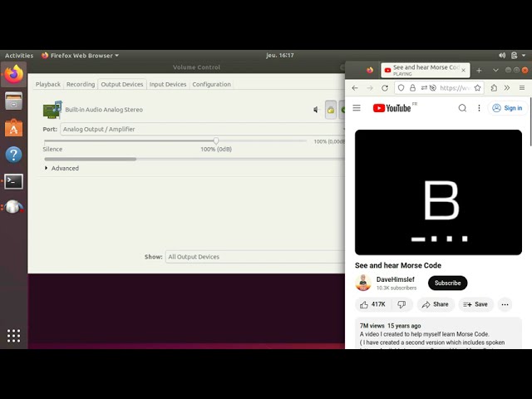This screenshot has height=399, width=532.
Task: Go back in Firefox
Action: [355, 88]
